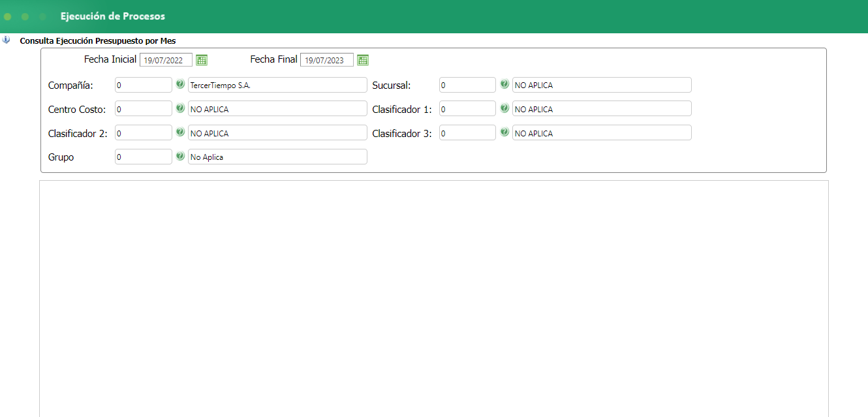The width and height of the screenshot is (868, 417).
Task: Click the Centro Costo lookup help icon
Action: point(180,108)
